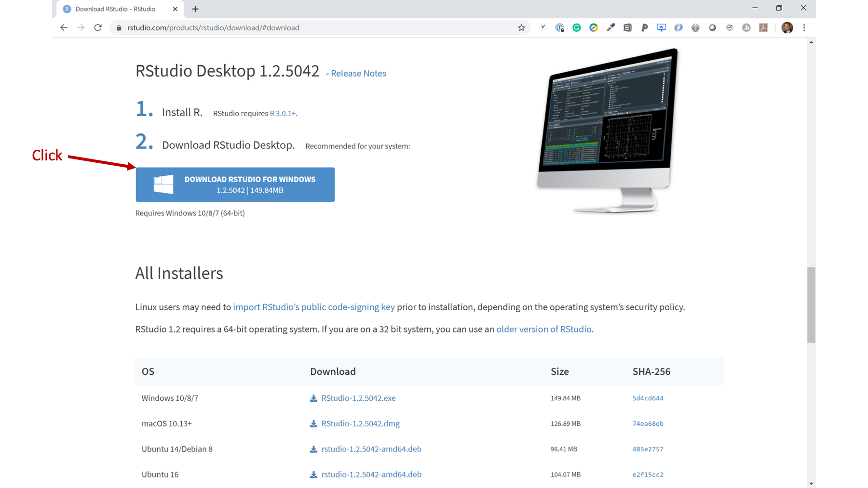Click the '126.89 MB' size cell
868x488 pixels.
566,423
